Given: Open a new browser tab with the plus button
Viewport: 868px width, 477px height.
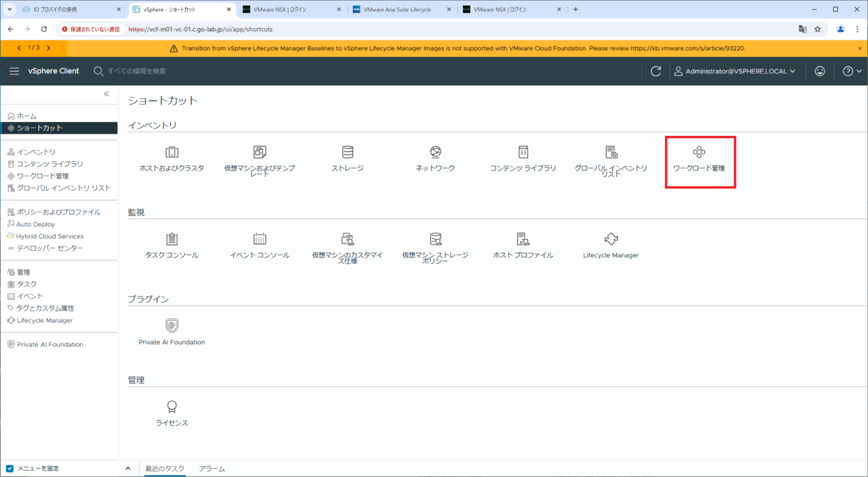Looking at the screenshot, I should pyautogui.click(x=576, y=9).
